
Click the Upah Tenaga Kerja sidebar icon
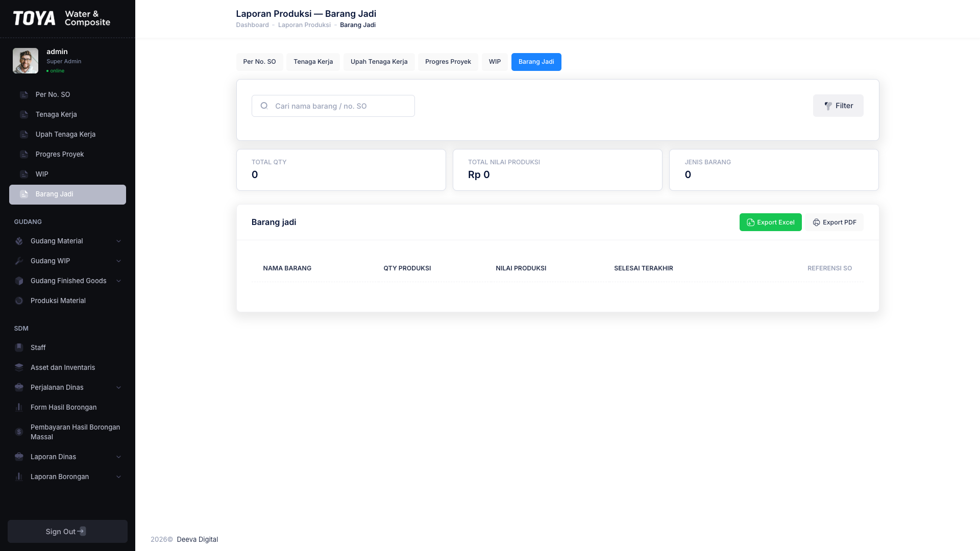(x=24, y=135)
